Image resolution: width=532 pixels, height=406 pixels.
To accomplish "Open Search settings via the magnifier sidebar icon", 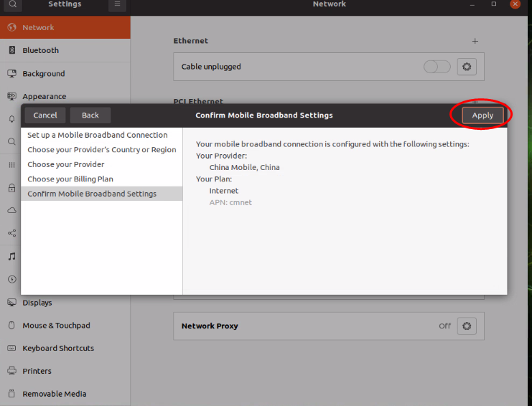I will coord(12,141).
